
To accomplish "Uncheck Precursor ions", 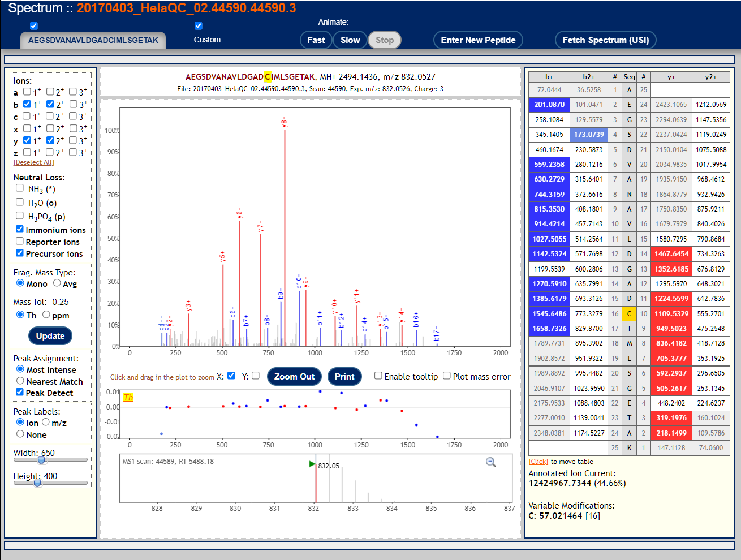I will pos(20,253).
